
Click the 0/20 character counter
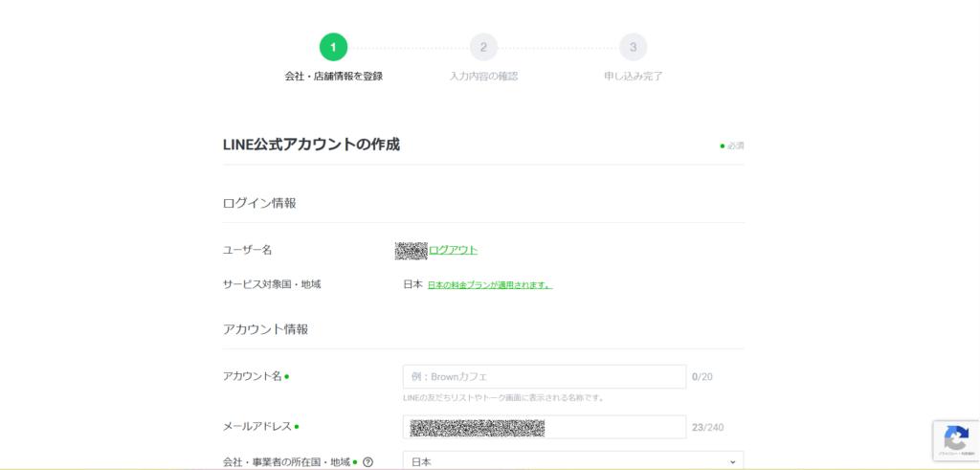click(x=702, y=377)
